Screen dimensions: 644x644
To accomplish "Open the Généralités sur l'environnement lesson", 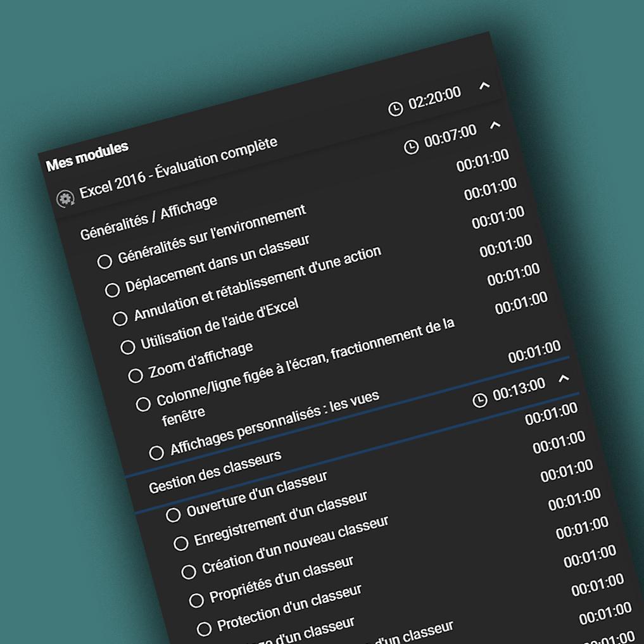I will click(212, 234).
